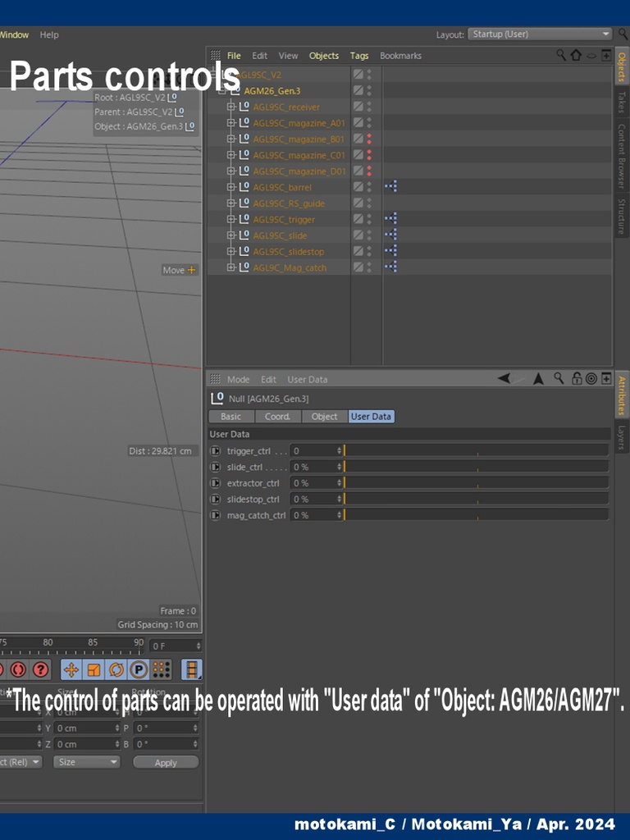Open the Structure side tab

622,216
